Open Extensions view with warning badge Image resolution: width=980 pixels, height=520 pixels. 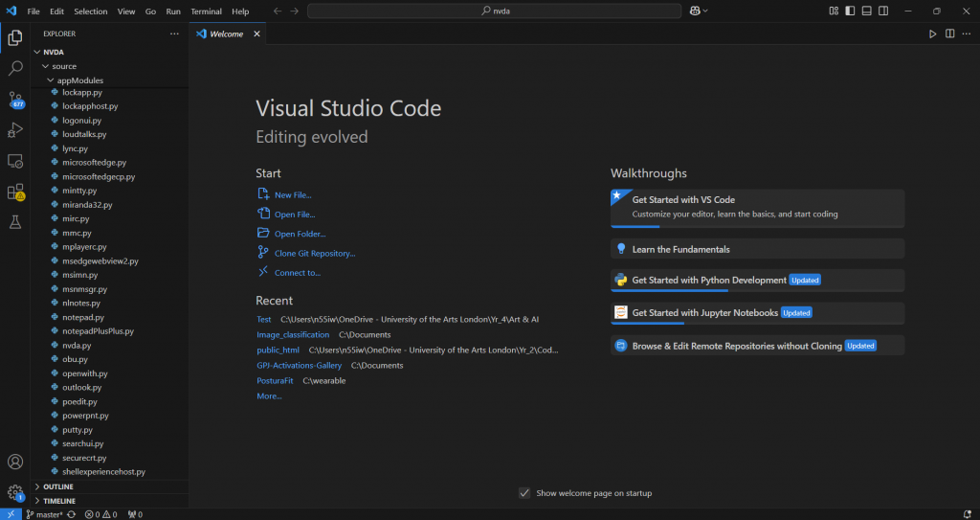click(x=15, y=192)
